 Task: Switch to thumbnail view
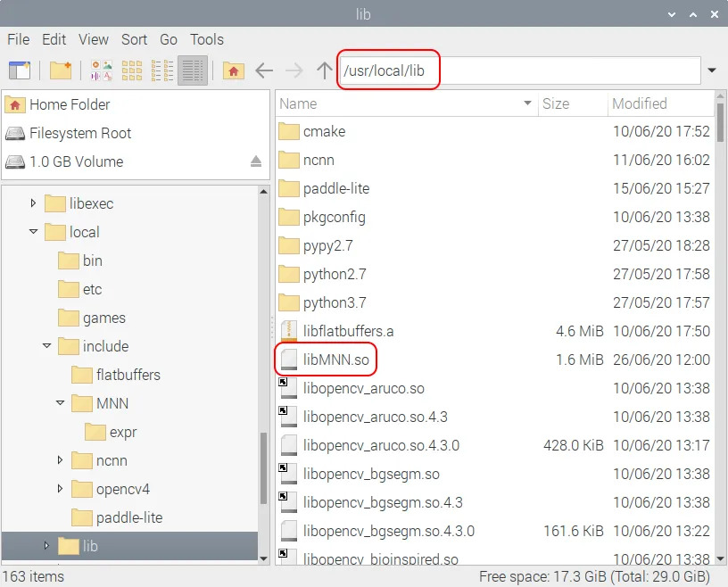click(102, 70)
